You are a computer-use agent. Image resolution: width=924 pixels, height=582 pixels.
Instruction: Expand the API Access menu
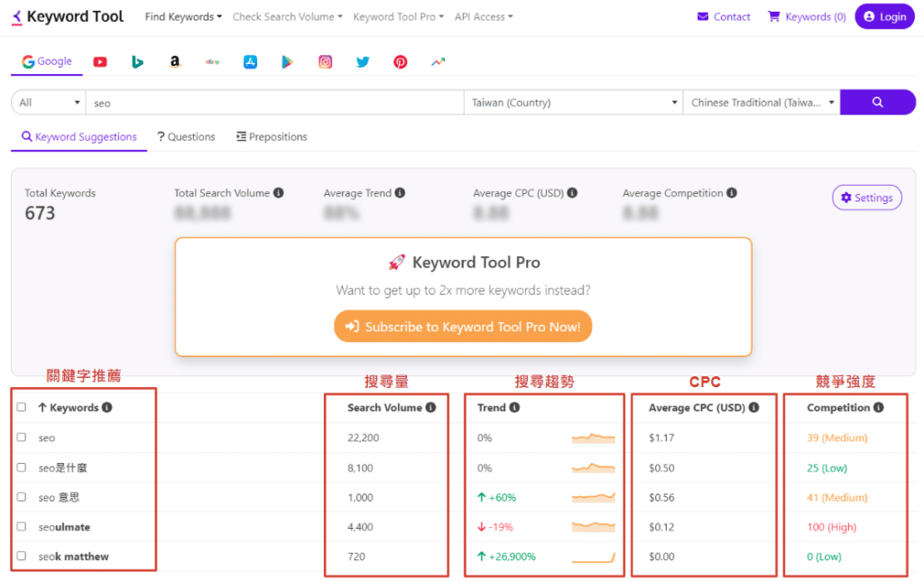pyautogui.click(x=484, y=17)
